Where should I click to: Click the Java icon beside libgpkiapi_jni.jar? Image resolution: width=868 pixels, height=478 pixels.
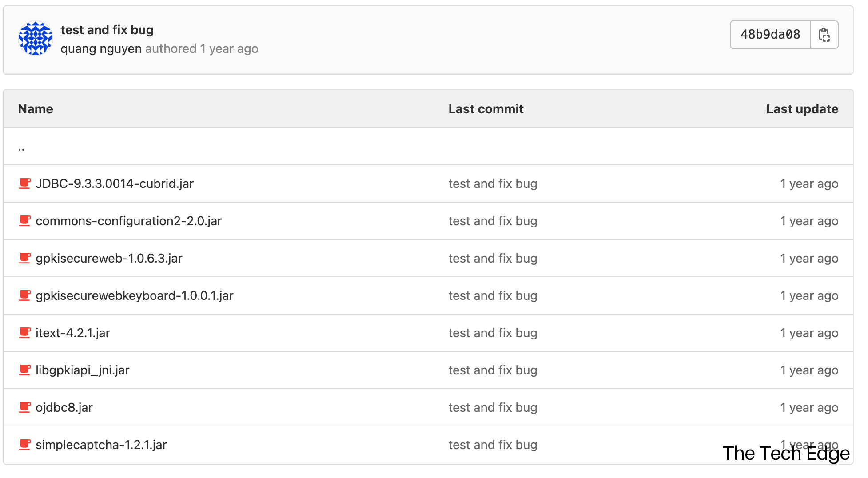(x=25, y=370)
